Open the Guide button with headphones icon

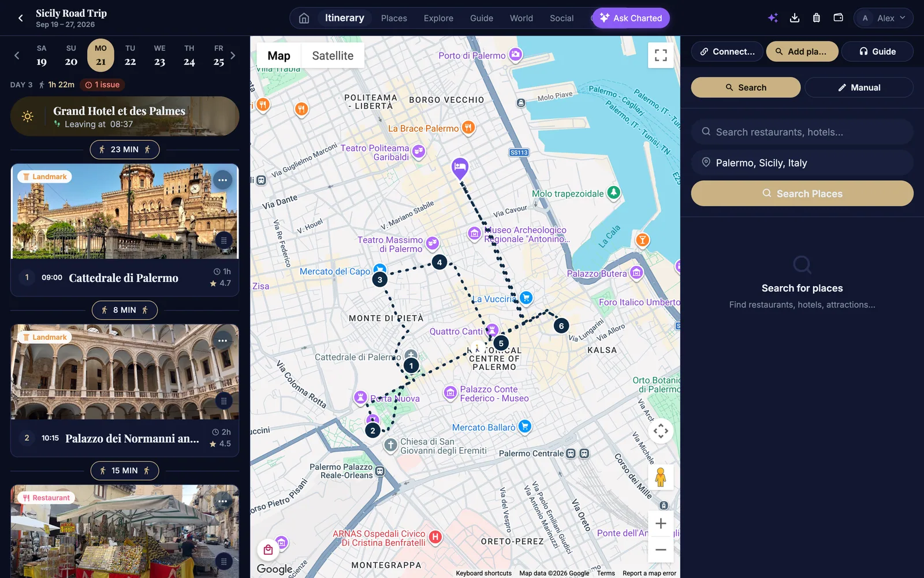click(x=877, y=51)
